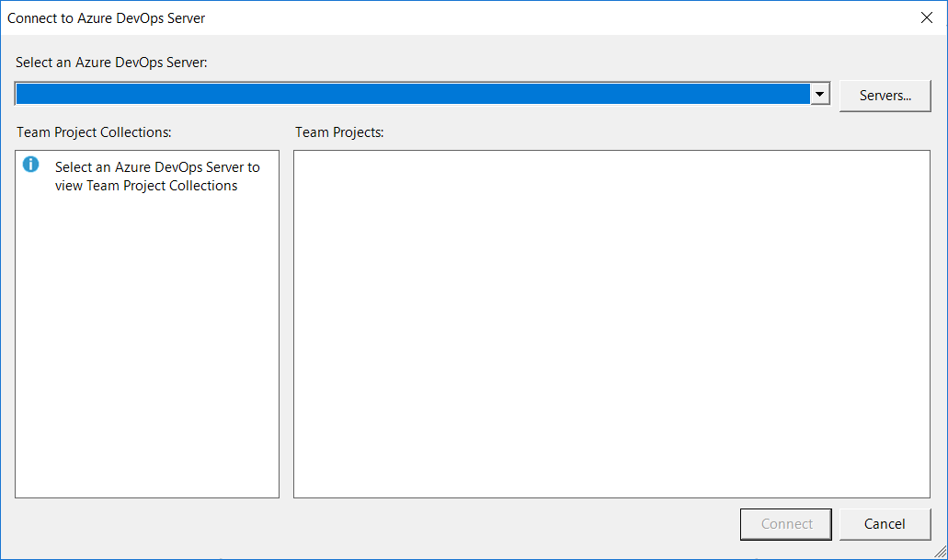Image resolution: width=948 pixels, height=560 pixels.
Task: Activate the Servers management dialog
Action: coord(885,95)
